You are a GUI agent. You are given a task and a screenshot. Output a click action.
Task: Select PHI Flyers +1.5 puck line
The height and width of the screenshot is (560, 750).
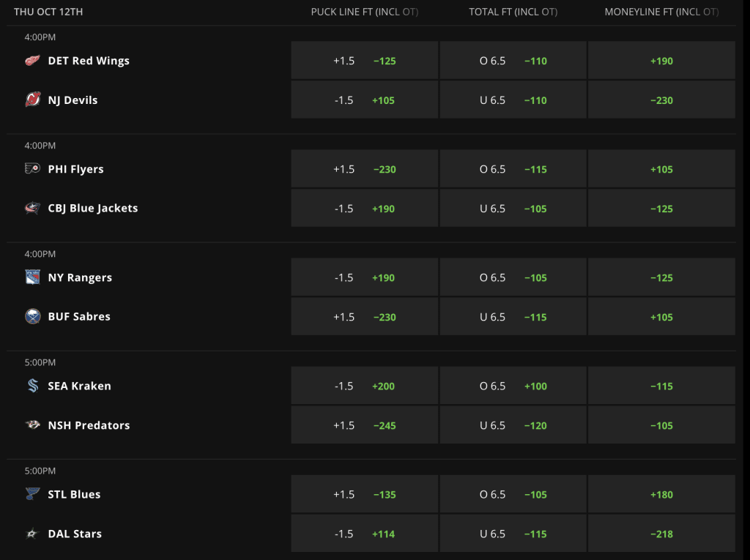[x=365, y=169]
